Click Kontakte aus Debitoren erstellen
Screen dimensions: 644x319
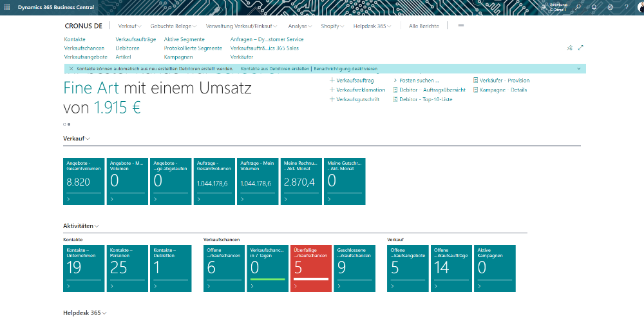[x=275, y=69]
